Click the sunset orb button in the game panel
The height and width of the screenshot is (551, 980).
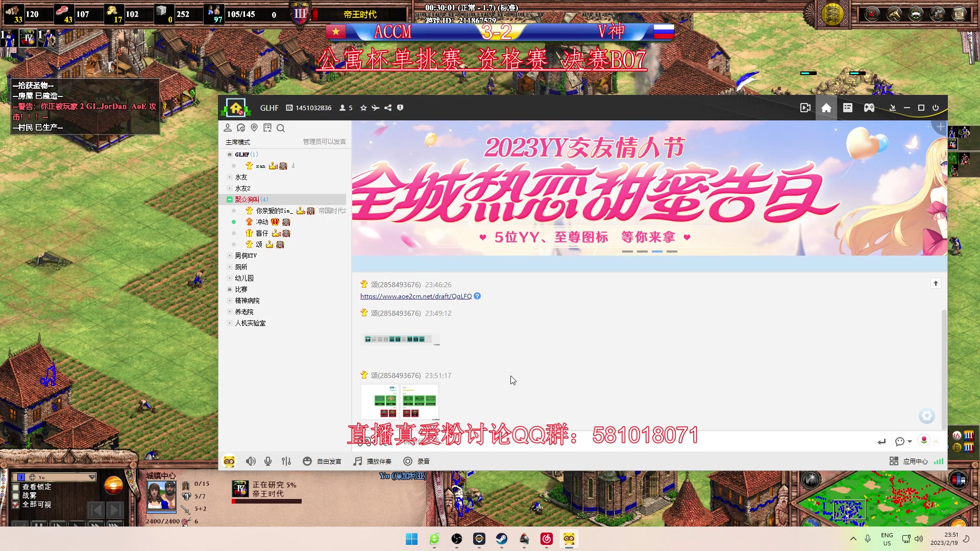pyautogui.click(x=113, y=485)
